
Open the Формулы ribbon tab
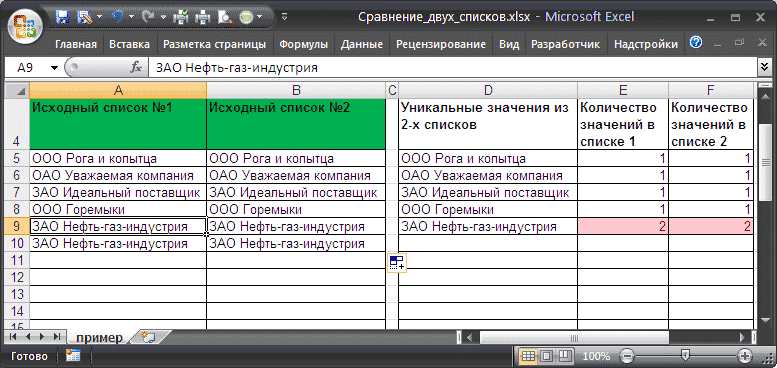pos(303,44)
